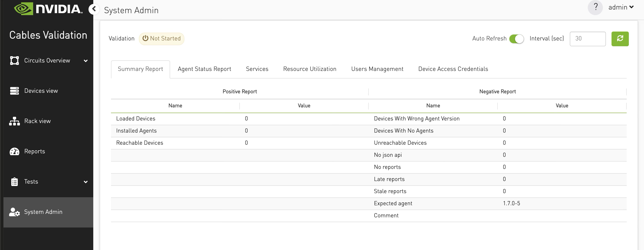Click the Negative Report column group header

[x=497, y=92]
